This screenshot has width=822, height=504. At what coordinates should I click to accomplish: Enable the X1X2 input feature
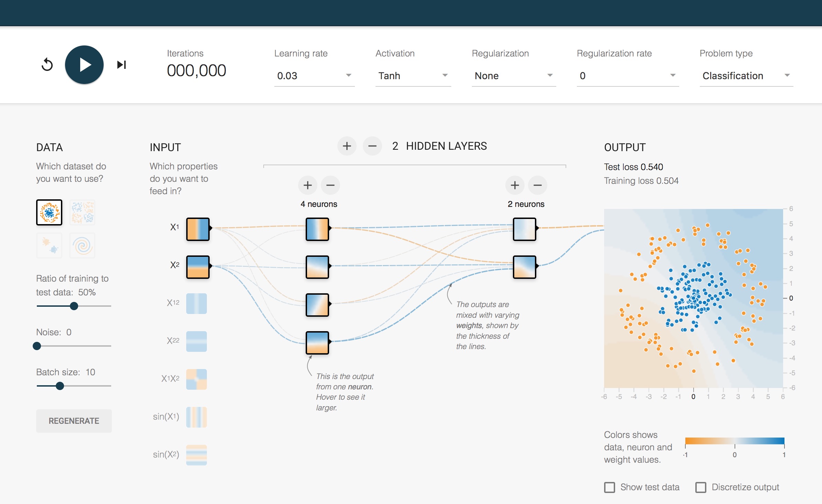[197, 379]
